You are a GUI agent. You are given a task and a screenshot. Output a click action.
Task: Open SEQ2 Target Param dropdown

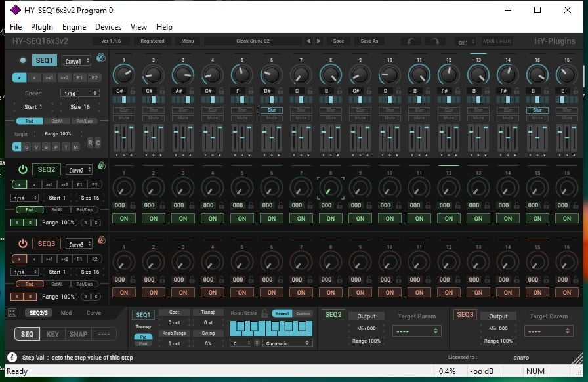coord(417,331)
